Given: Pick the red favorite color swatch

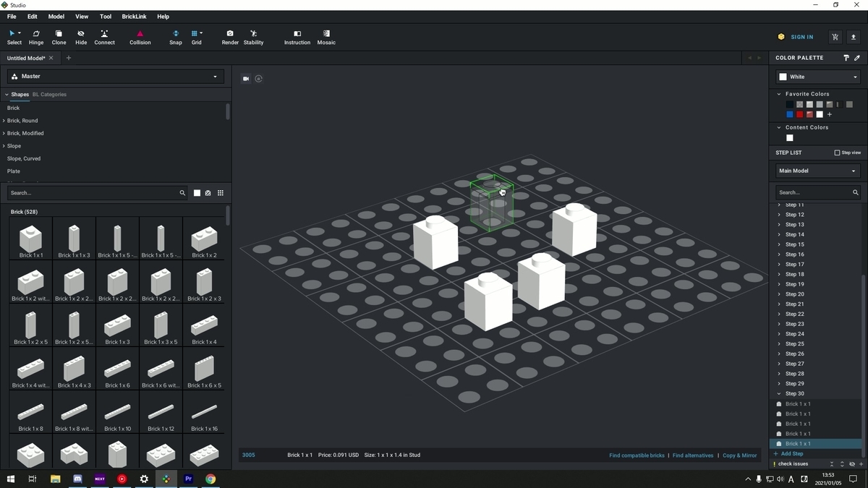Looking at the screenshot, I should [800, 114].
